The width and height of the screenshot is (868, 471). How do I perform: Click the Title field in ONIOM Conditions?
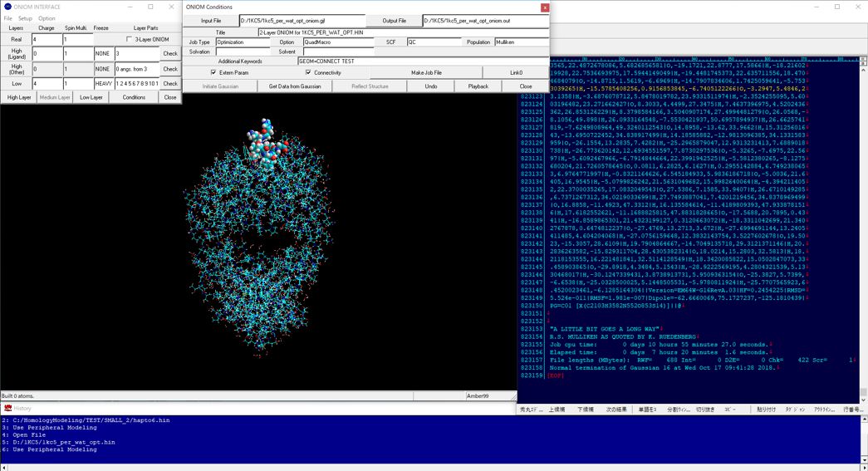tap(403, 32)
